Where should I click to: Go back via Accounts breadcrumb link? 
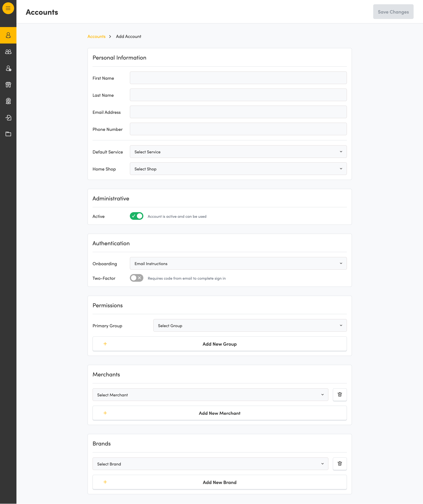click(96, 36)
